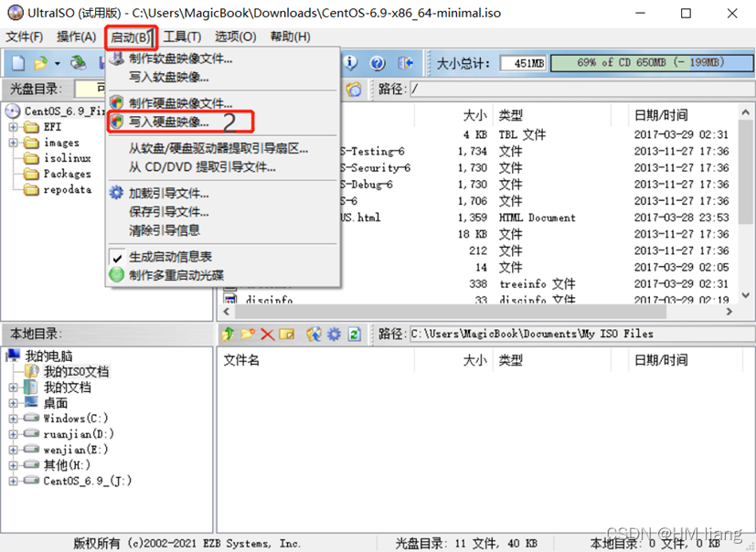Click the 类型 column header in disc file list
The image size is (756, 552).
(510, 115)
